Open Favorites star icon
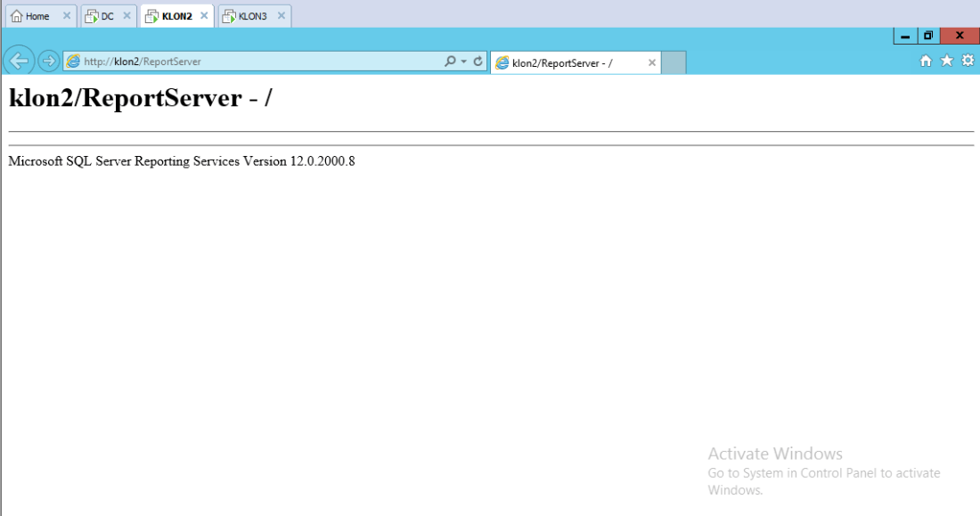The height and width of the screenshot is (516, 980). click(946, 61)
